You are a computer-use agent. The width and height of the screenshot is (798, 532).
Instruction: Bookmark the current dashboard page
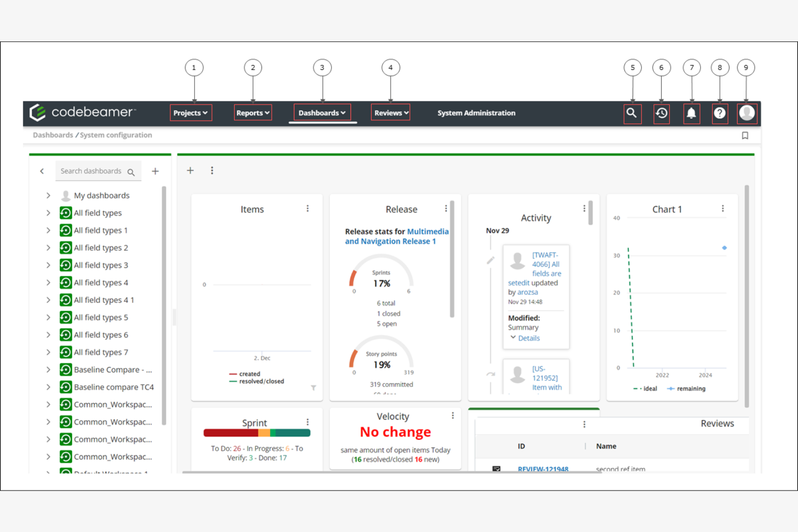746,135
